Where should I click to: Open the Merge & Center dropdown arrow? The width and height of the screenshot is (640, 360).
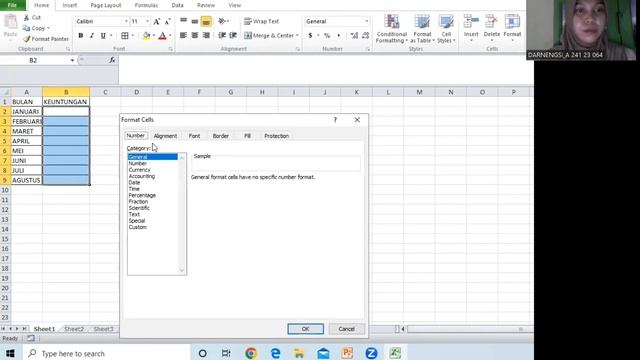[x=297, y=36]
